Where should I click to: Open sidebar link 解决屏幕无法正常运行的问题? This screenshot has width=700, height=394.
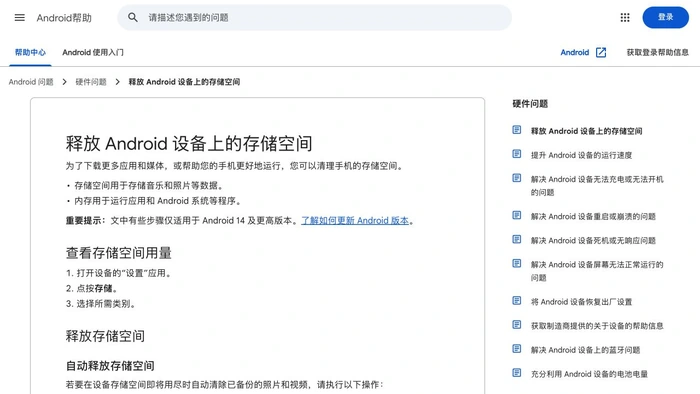pyautogui.click(x=597, y=271)
